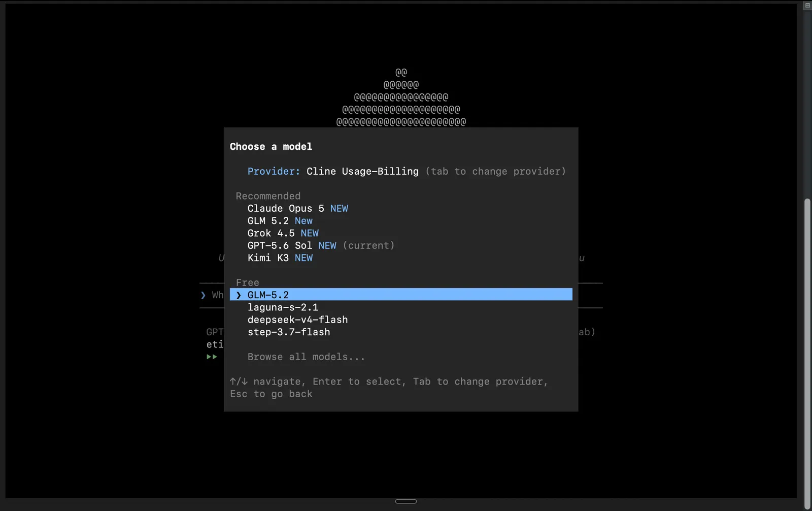
Task: Select highlighted GLM-5.2 free model row
Action: (x=401, y=295)
